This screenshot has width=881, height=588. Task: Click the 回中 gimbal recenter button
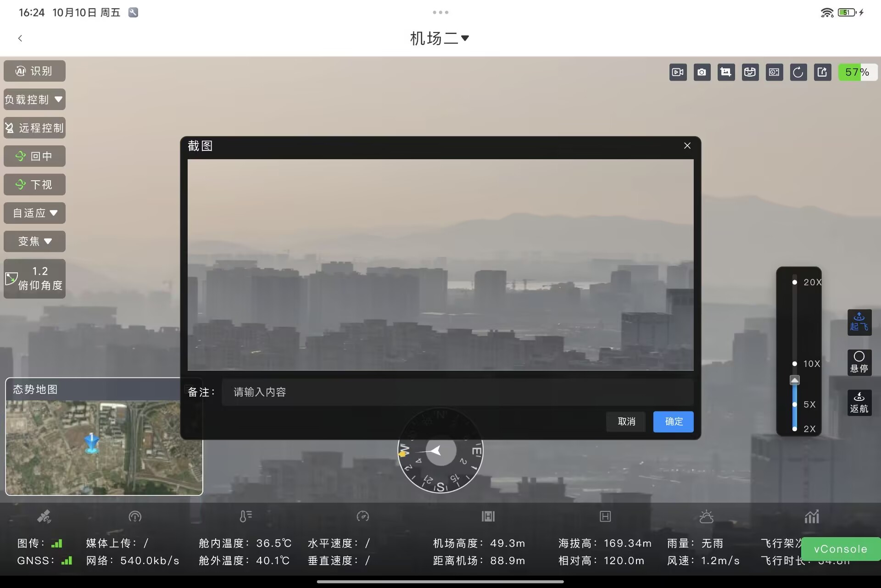pyautogui.click(x=34, y=156)
